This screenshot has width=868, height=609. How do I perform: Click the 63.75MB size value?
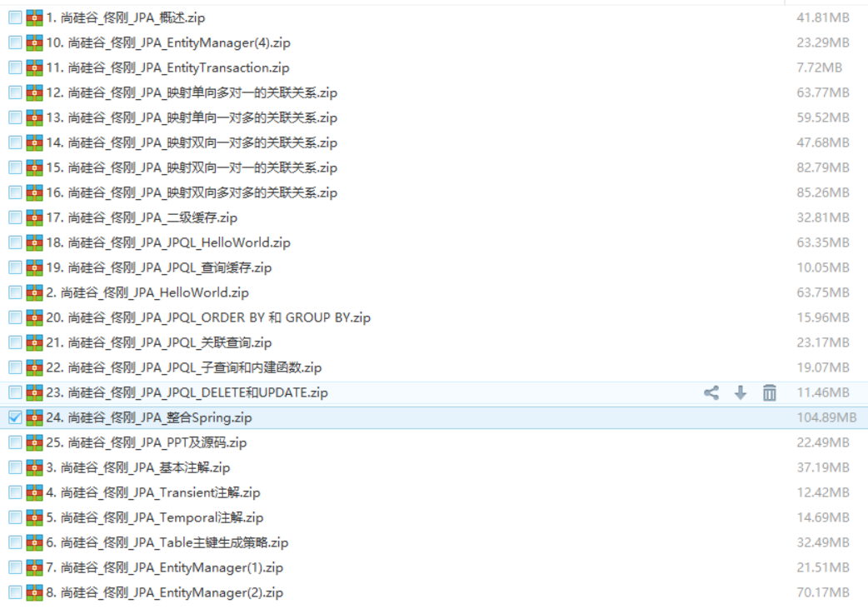(823, 292)
